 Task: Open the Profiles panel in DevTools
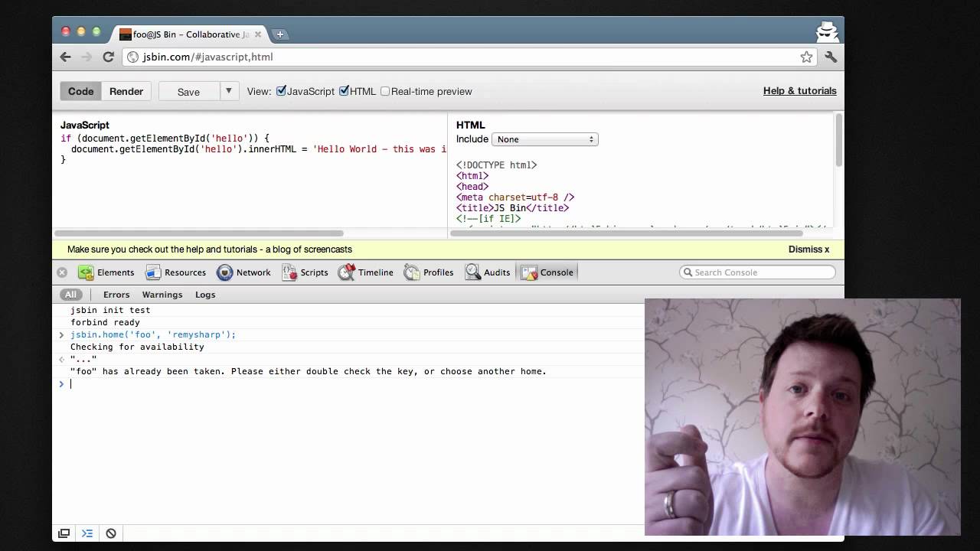tap(429, 272)
